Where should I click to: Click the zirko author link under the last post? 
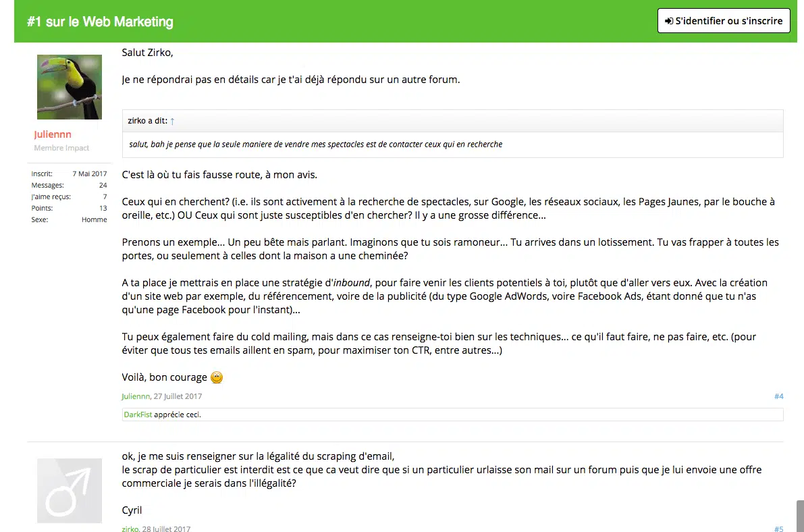point(130,529)
